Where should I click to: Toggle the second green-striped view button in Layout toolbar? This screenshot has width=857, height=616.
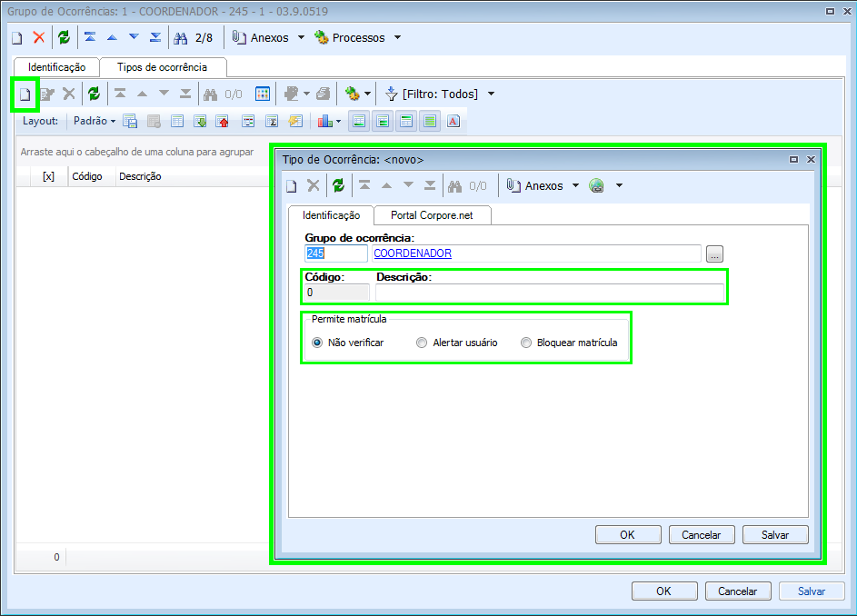point(383,122)
